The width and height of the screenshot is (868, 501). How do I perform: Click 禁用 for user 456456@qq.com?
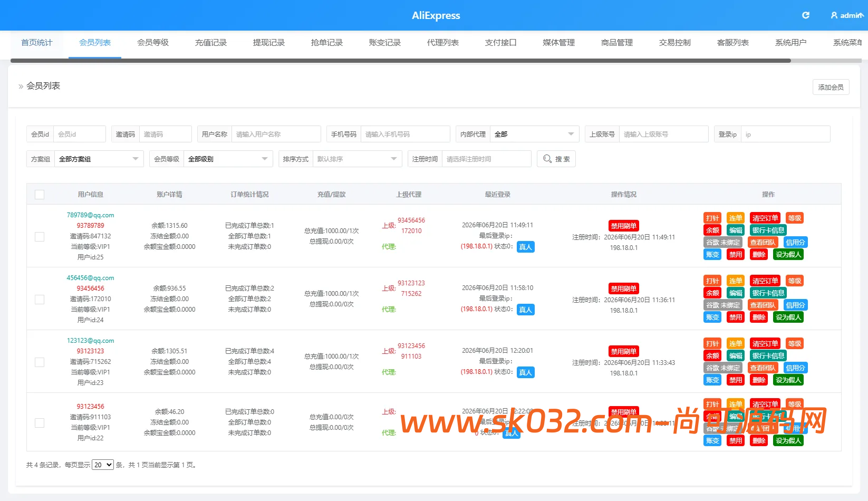coord(736,317)
